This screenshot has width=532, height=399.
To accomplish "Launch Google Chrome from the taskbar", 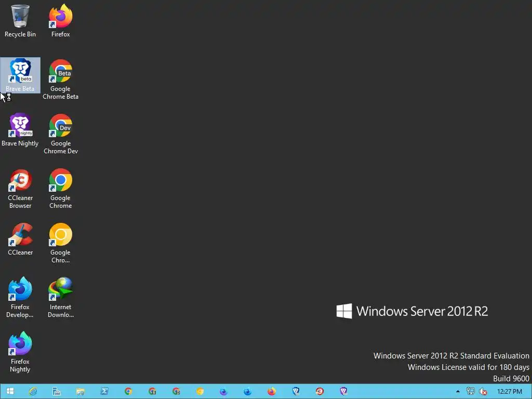I will [128, 391].
